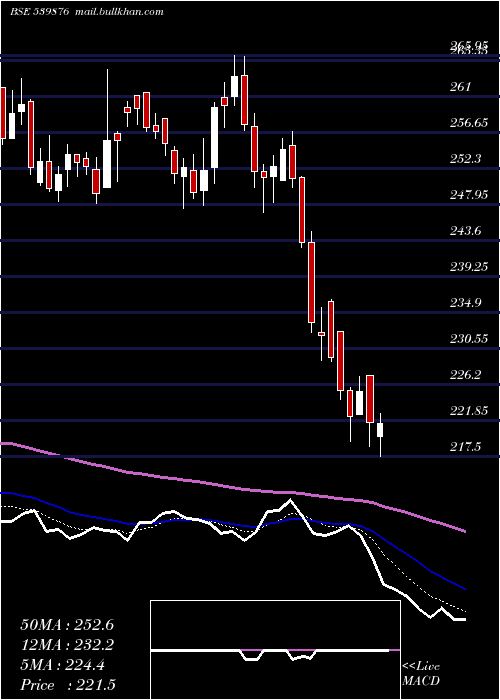The width and height of the screenshot is (500, 700).
Task: Click the 256.65 price level label
Action: pyautogui.click(x=469, y=123)
